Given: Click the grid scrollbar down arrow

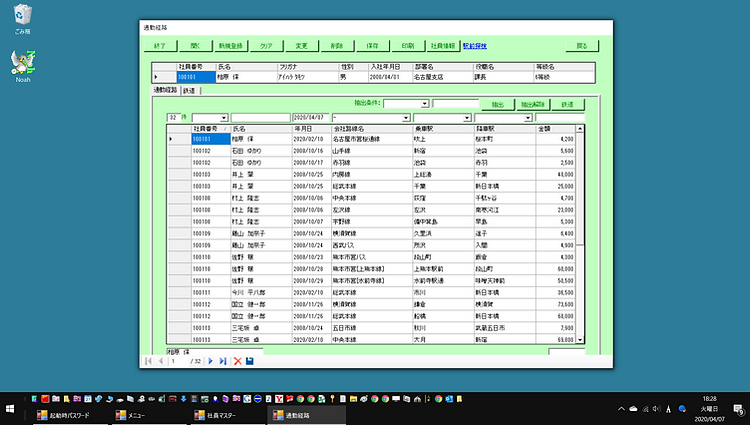Looking at the screenshot, I should [x=580, y=340].
